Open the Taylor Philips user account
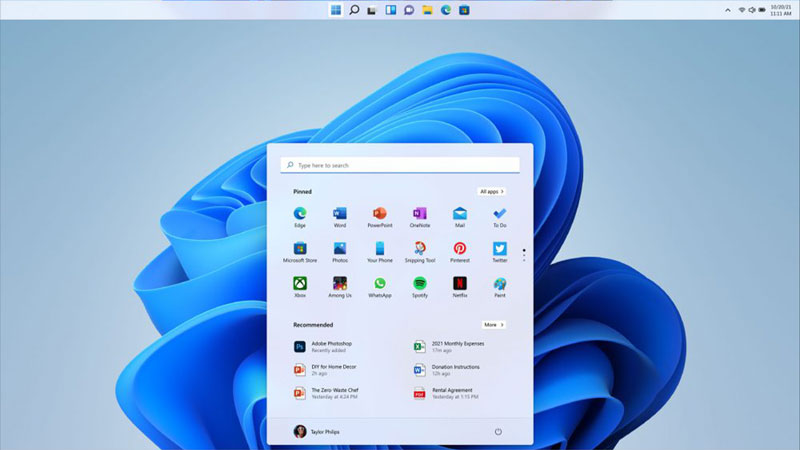Image resolution: width=800 pixels, height=450 pixels. (x=316, y=432)
